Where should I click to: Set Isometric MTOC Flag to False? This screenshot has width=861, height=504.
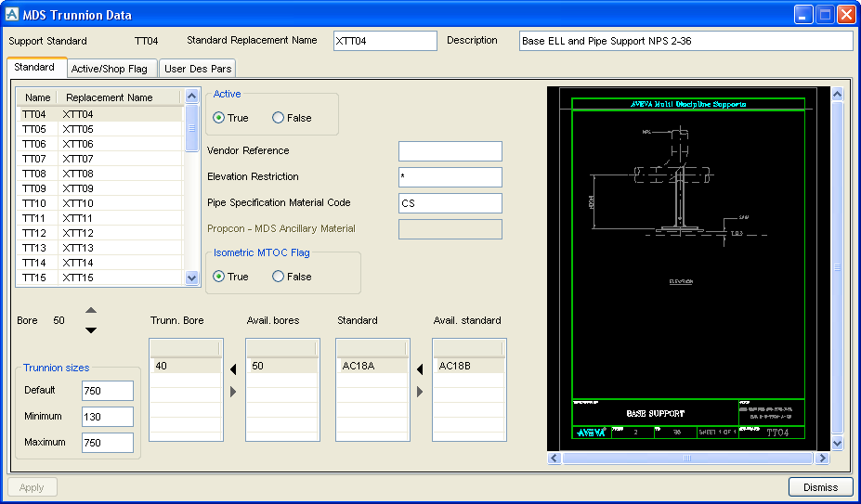pos(293,277)
